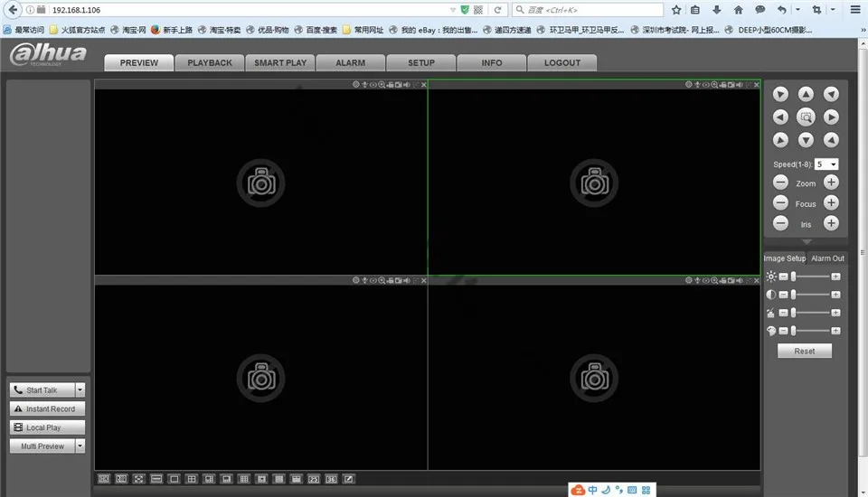Toggle the eye icon in bottom-right window
Image resolution: width=868 pixels, height=497 pixels.
[706, 281]
